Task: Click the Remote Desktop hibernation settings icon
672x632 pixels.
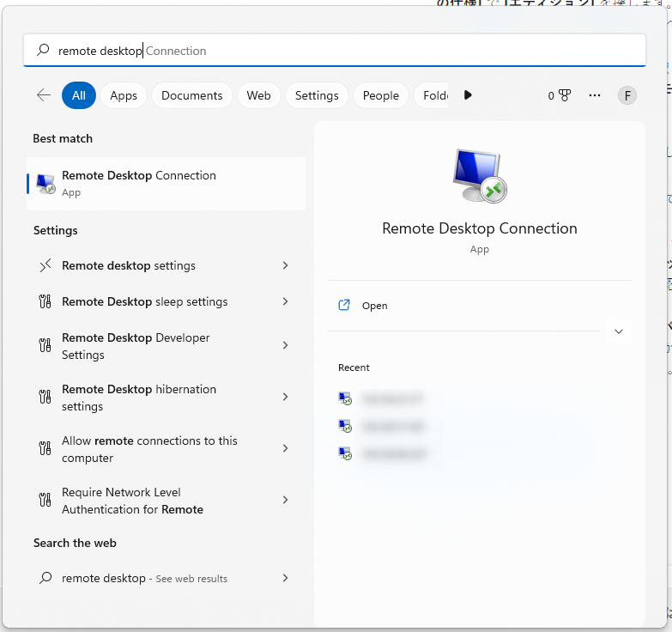Action: [x=45, y=397]
